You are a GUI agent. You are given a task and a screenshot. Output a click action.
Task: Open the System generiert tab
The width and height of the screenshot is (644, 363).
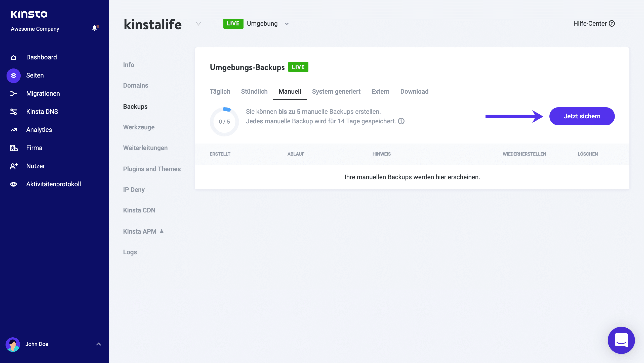click(336, 91)
